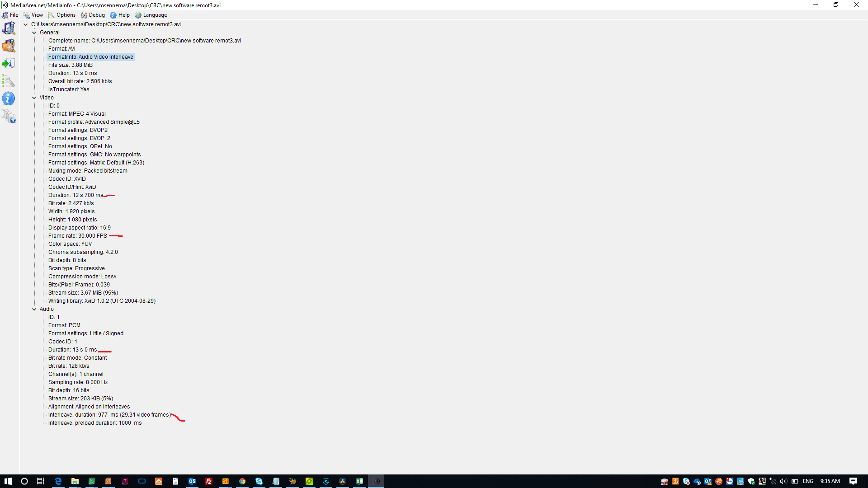Screen dimensions: 868x488
Task: Select 'Format: MPEG-4 Visual' row
Action: pyautogui.click(x=77, y=114)
